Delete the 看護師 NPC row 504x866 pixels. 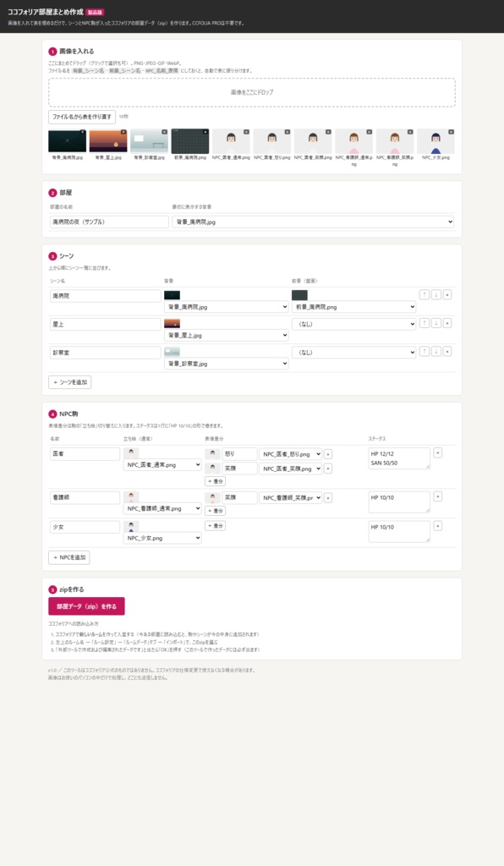coord(438,496)
